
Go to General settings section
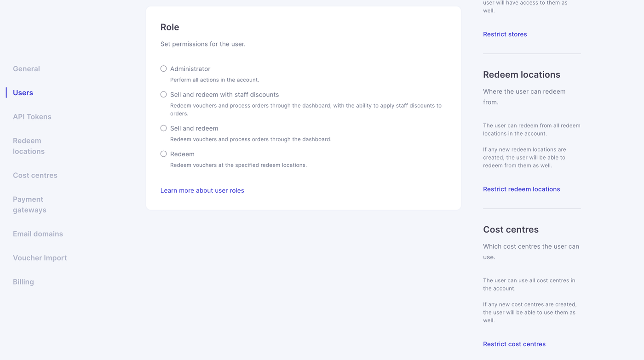pos(26,69)
